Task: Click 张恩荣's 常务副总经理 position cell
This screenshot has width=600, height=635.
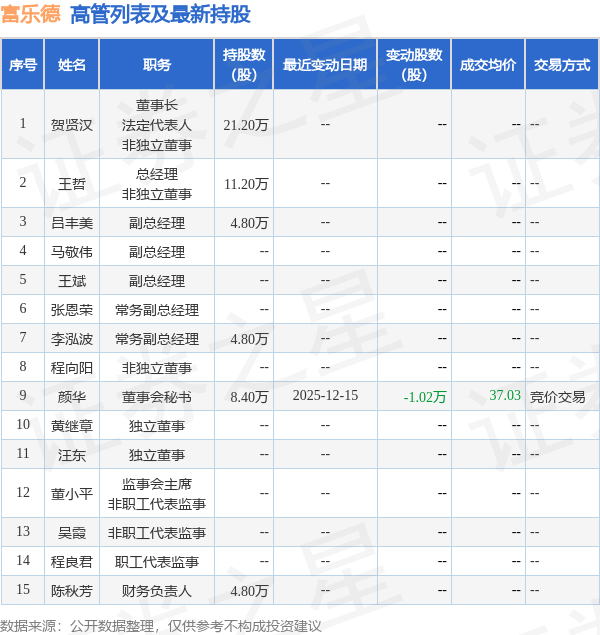Action: tap(157, 310)
